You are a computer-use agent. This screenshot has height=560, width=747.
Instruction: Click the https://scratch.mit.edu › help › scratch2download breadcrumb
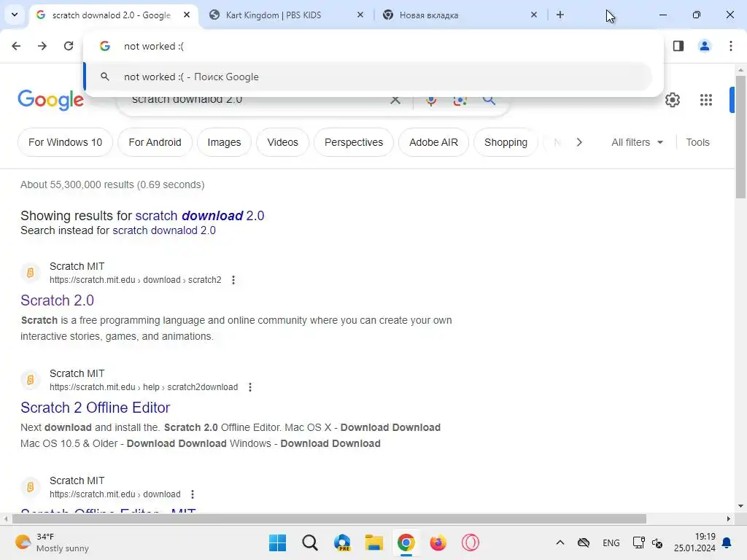pos(144,387)
